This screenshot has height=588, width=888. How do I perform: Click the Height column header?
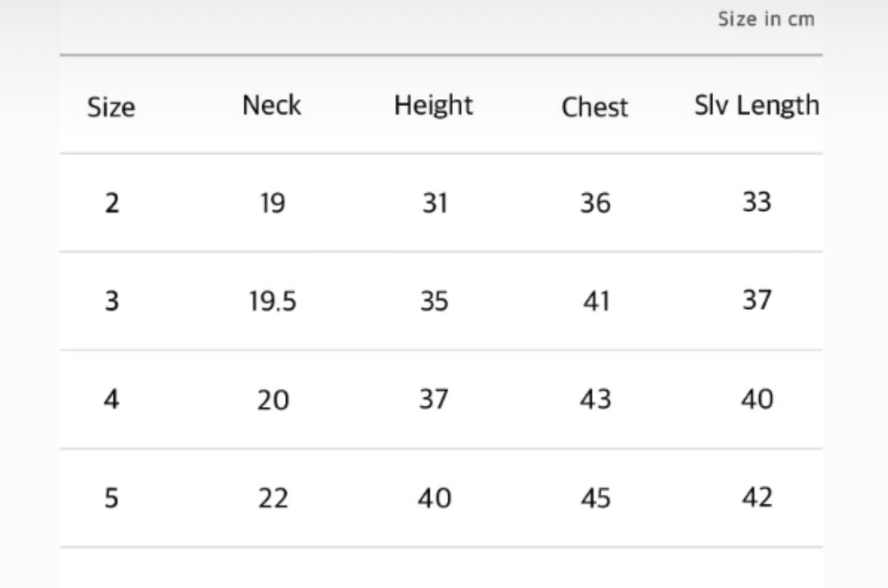tap(433, 106)
